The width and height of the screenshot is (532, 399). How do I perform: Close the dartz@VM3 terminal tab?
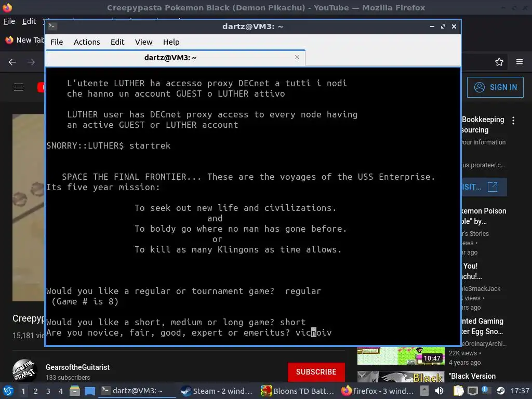297,57
